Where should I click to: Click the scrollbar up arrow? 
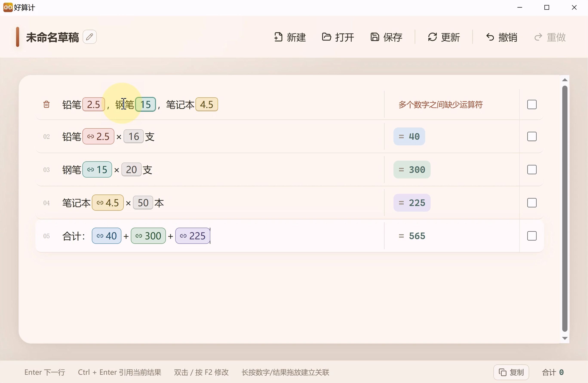565,80
